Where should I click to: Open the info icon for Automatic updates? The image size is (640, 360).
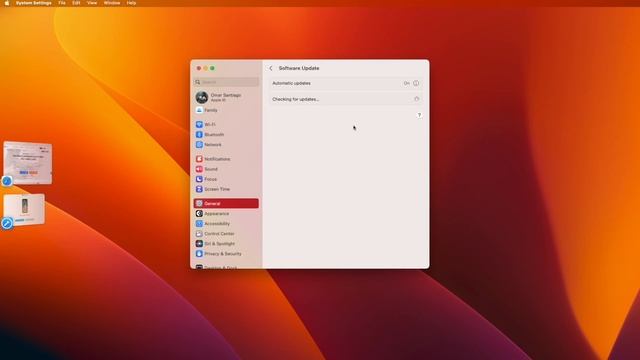pos(416,83)
